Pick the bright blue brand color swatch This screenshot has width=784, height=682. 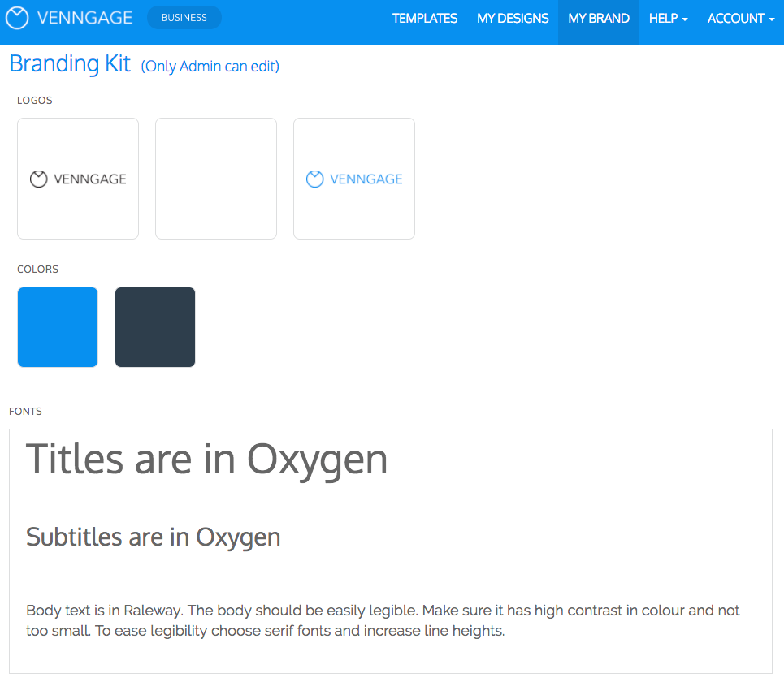pos(58,327)
